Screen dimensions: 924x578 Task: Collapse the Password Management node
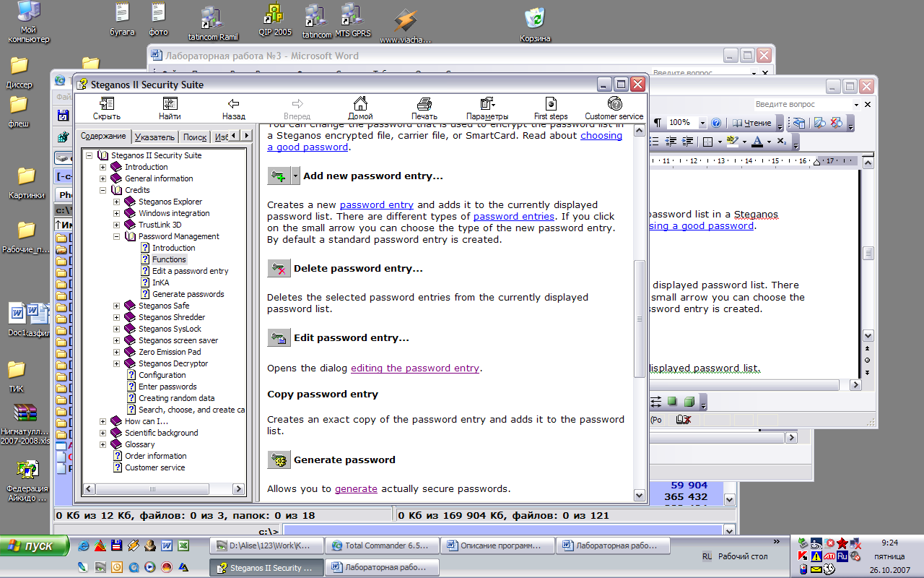[x=116, y=236]
